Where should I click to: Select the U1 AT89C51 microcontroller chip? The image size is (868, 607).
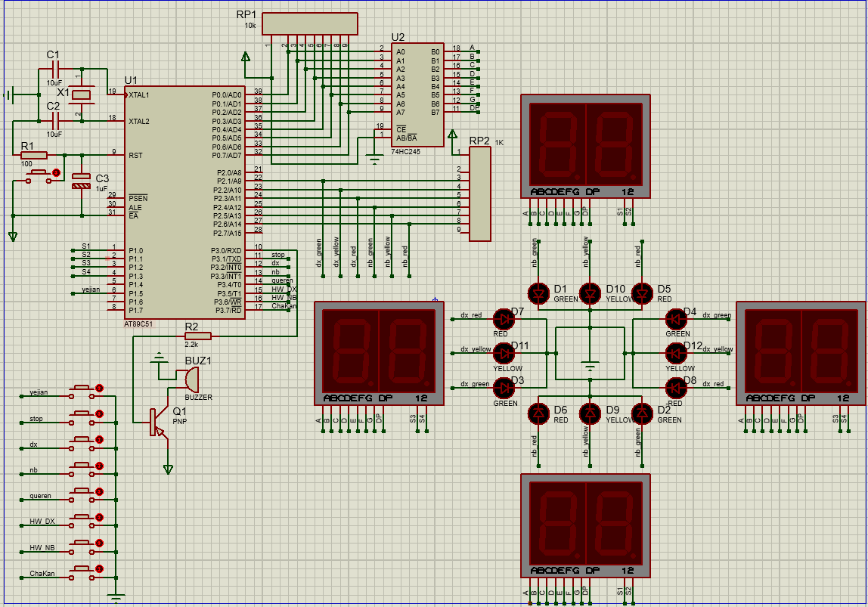coord(184,203)
